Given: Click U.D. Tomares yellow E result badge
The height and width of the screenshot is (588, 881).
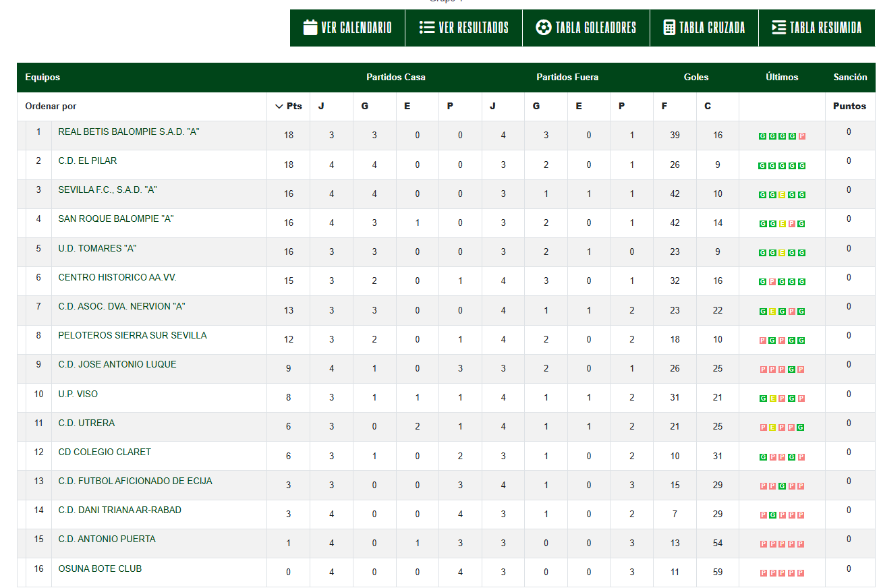Looking at the screenshot, I should click(782, 253).
